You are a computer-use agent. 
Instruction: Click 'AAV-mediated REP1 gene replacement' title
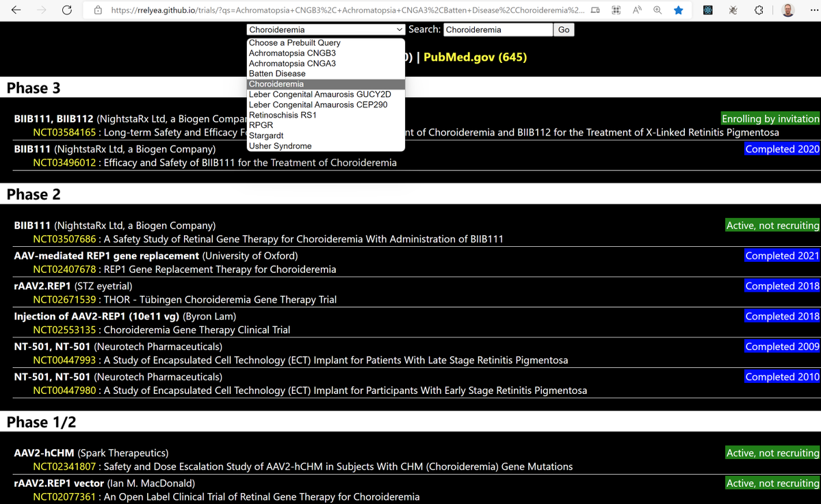coord(107,255)
